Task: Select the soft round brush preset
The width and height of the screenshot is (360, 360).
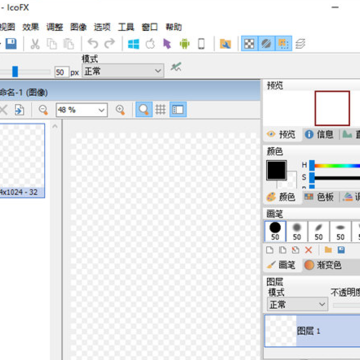Action: point(297,231)
